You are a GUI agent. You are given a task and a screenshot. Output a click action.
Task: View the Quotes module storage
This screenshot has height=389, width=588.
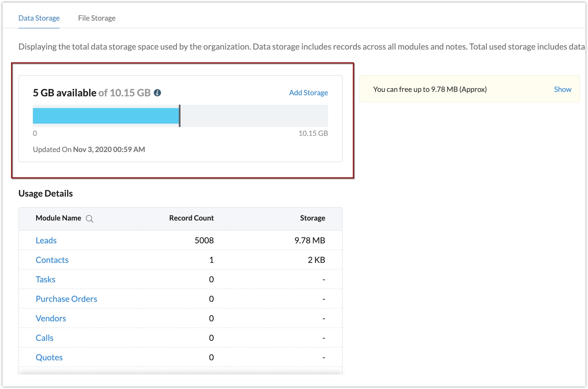pyautogui.click(x=49, y=357)
